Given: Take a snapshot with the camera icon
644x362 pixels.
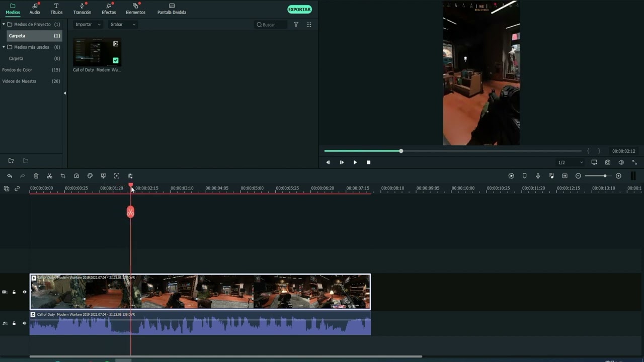Looking at the screenshot, I should coord(608,162).
